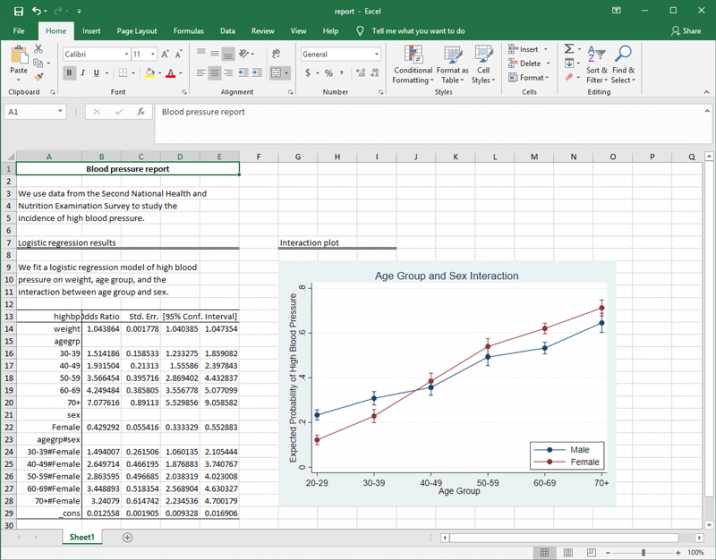Viewport: 716px width, 560px height.
Task: Open the Calibri font name dropdown
Action: (124, 54)
